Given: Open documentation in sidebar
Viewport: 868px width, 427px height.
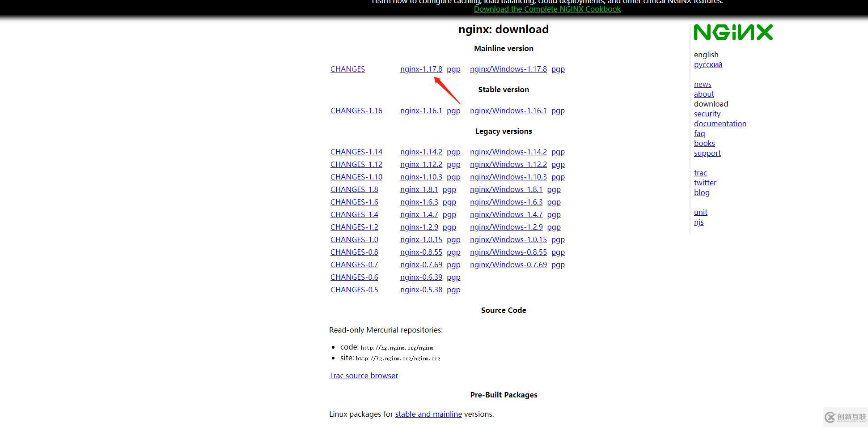Looking at the screenshot, I should point(720,124).
